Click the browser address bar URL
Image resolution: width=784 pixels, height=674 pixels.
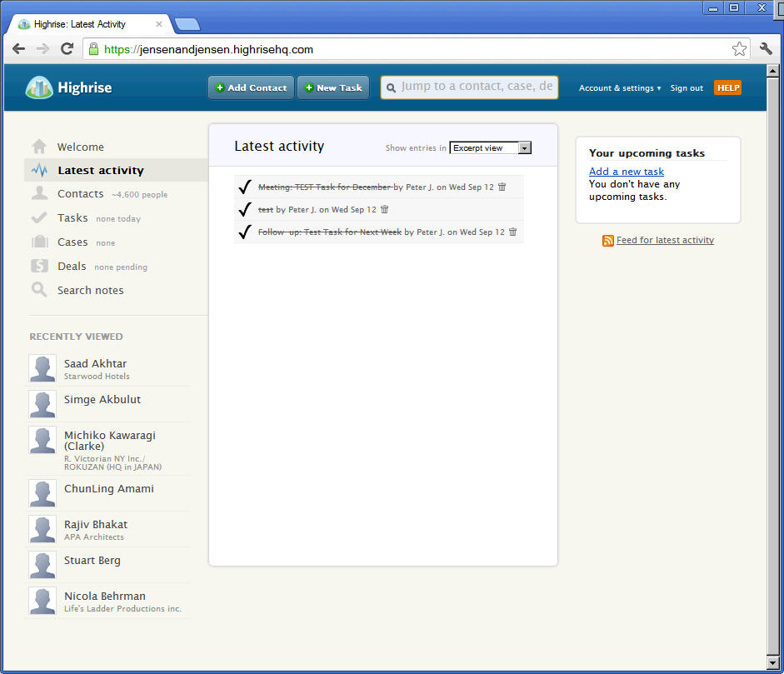[208, 49]
